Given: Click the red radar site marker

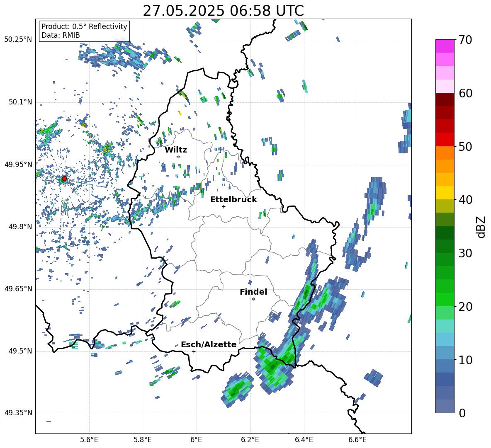Looking at the screenshot, I should (x=64, y=178).
